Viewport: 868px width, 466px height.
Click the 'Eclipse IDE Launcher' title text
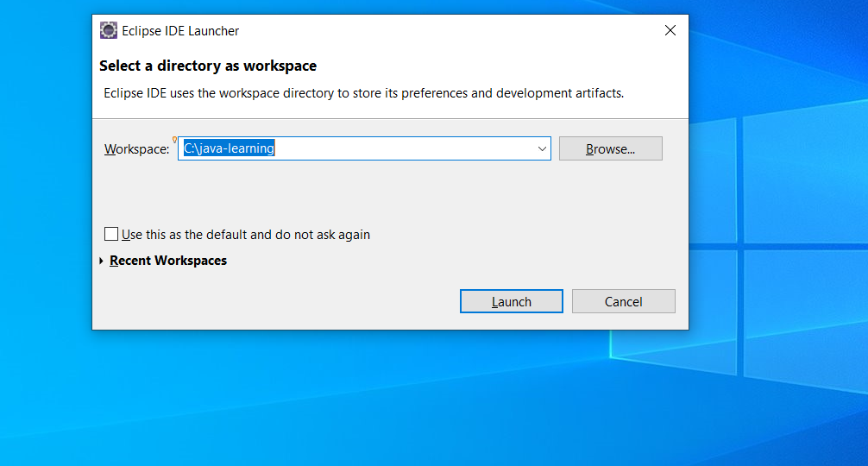point(180,31)
